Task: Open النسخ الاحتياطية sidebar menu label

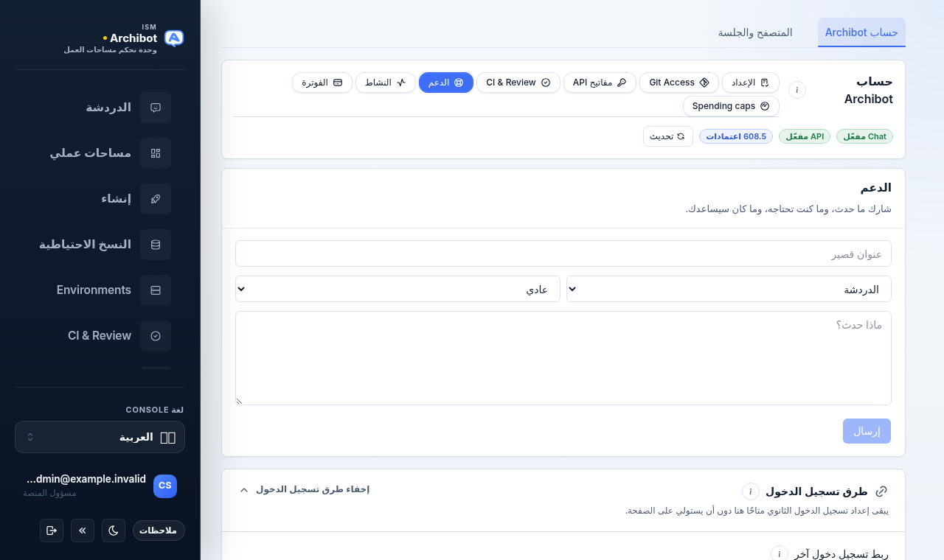Action: (x=85, y=245)
